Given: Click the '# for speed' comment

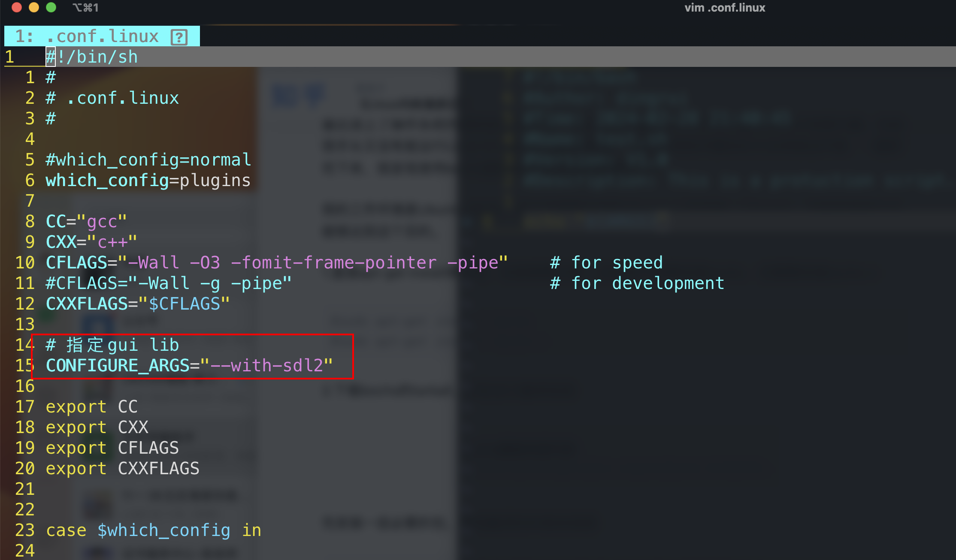Looking at the screenshot, I should 606,263.
